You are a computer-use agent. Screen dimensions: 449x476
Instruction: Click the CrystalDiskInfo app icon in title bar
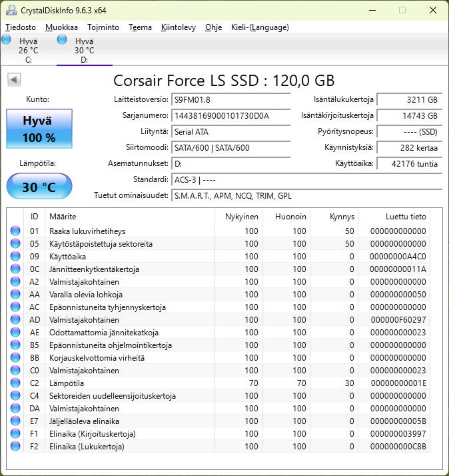click(x=11, y=10)
